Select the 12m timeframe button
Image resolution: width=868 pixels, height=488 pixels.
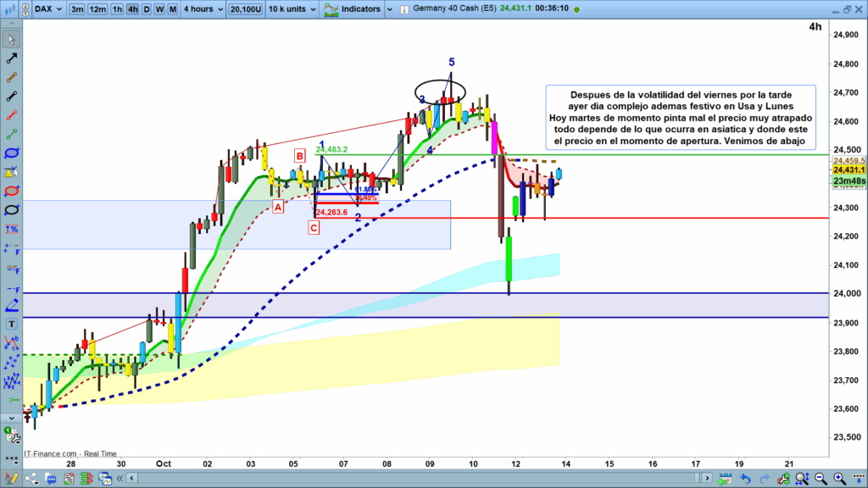click(97, 8)
